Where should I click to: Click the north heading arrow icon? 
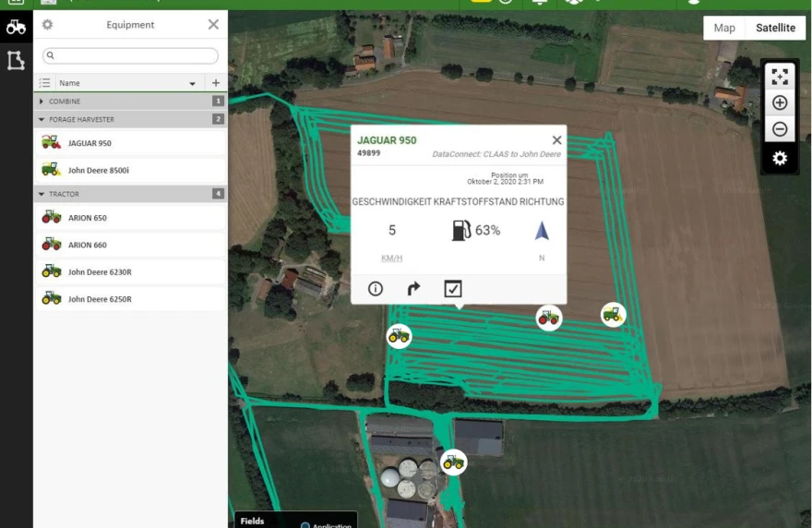tap(542, 231)
